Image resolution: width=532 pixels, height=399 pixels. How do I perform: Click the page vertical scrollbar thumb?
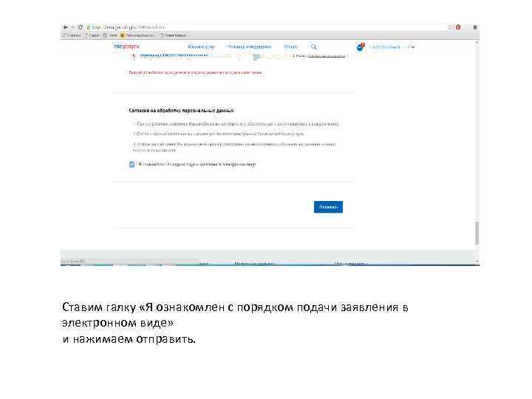477,233
